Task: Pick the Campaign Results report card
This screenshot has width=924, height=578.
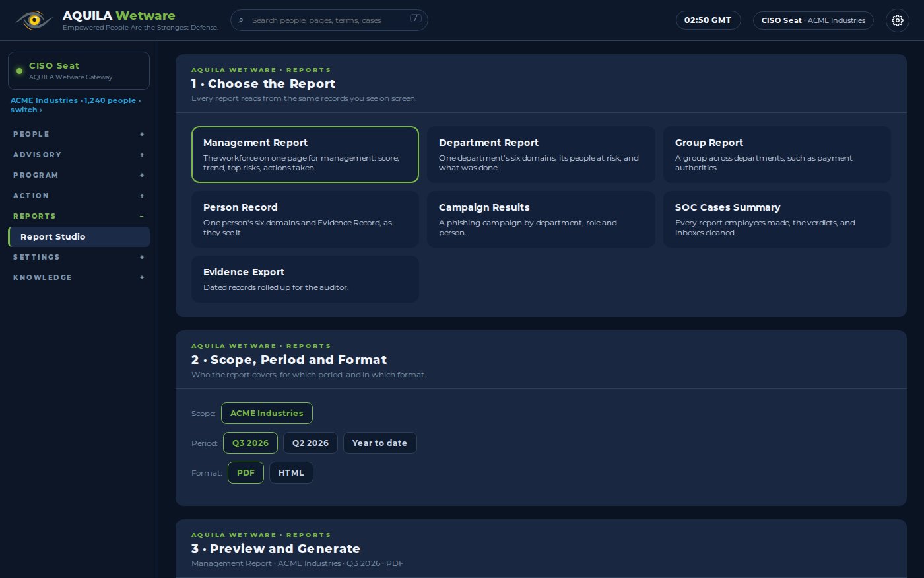Action: pos(541,219)
